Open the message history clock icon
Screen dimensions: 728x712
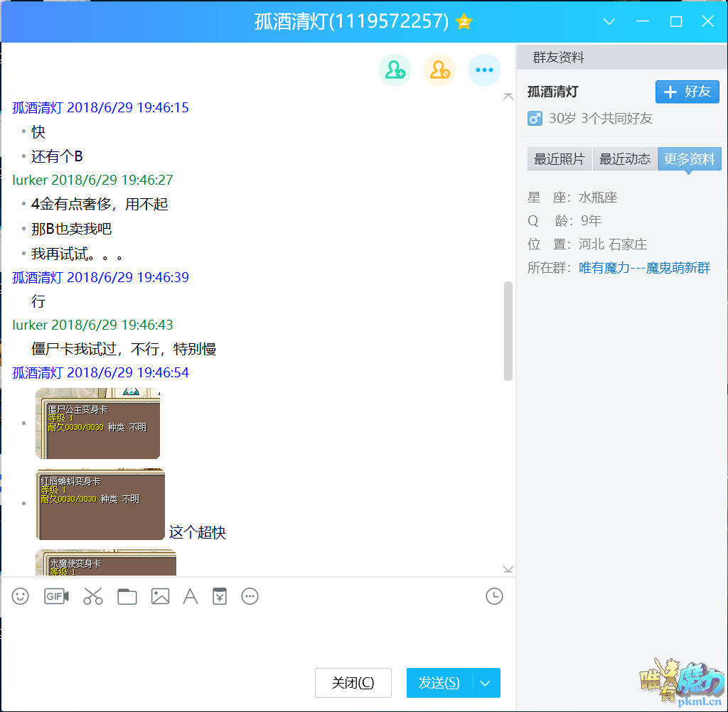click(x=494, y=596)
